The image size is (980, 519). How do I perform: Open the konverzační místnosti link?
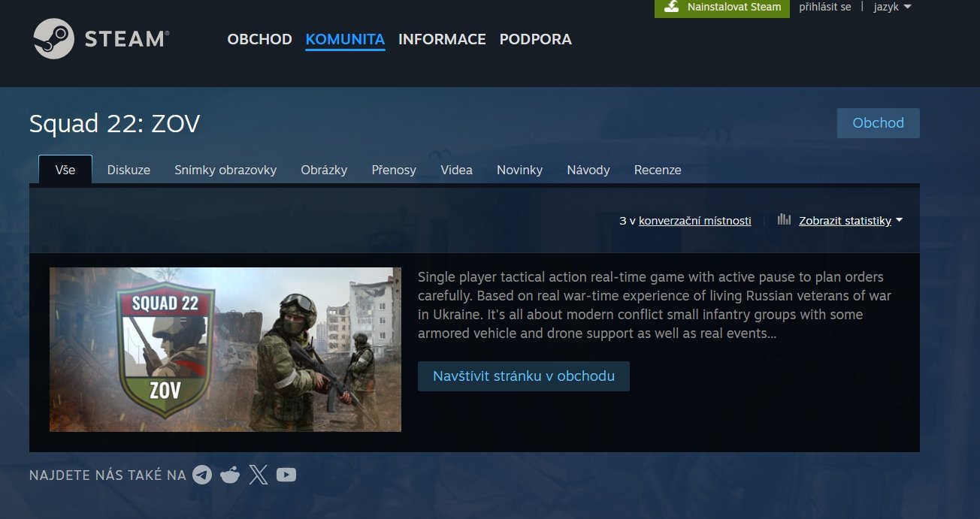tap(695, 221)
